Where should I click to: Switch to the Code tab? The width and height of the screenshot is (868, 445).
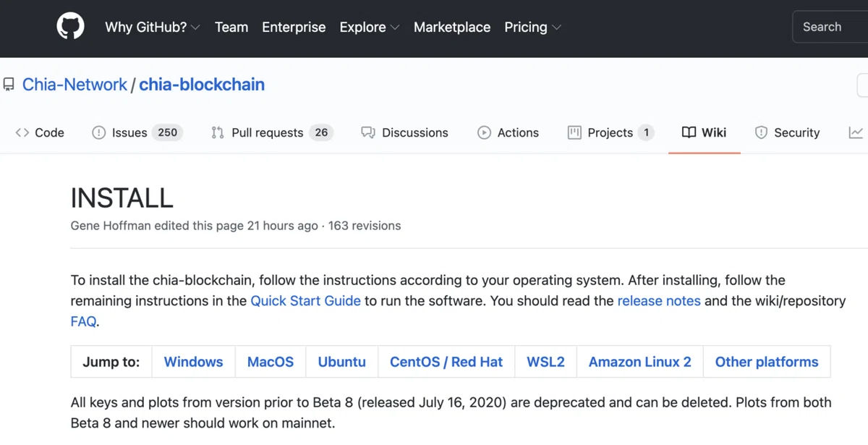(40, 132)
